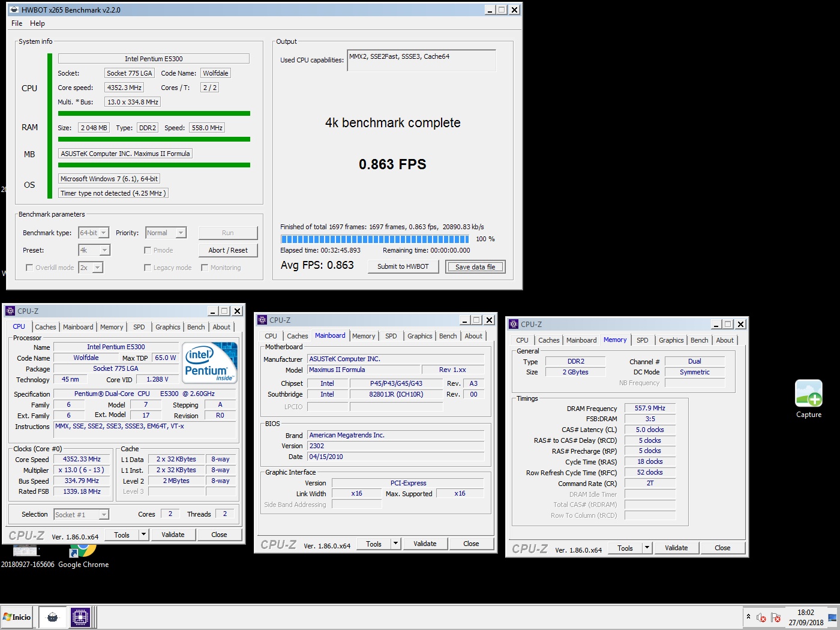Click the CPU-Z CPU window title icon
The image size is (840, 630).
pos(10,311)
